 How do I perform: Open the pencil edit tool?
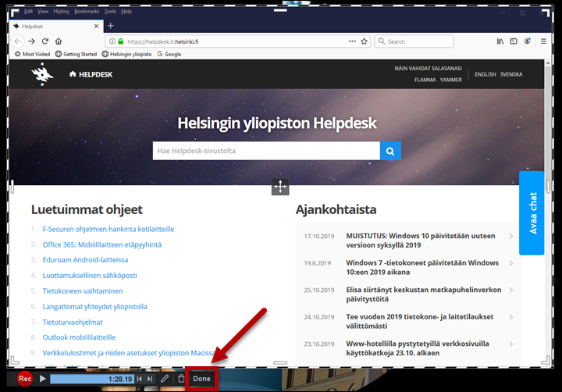tap(165, 379)
